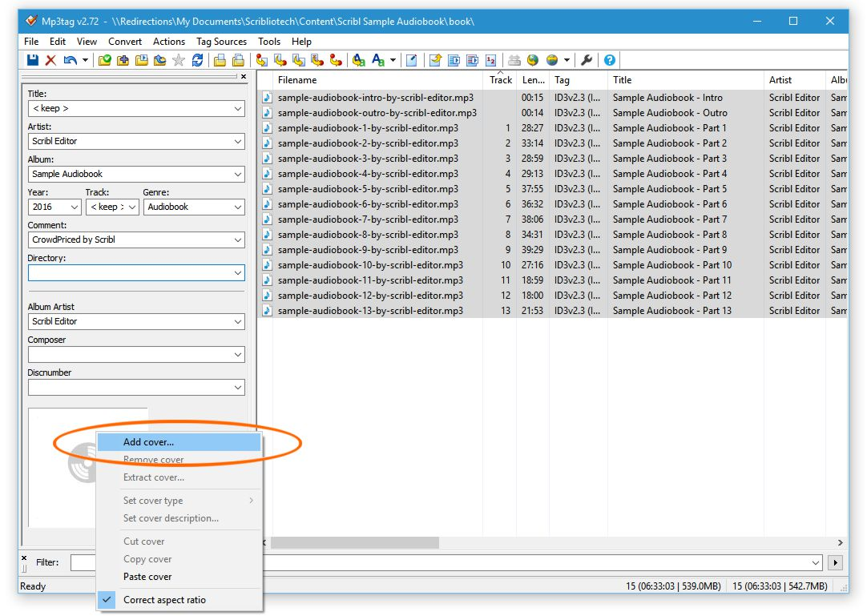Open the Tools menu
867x616 pixels.
tap(268, 42)
